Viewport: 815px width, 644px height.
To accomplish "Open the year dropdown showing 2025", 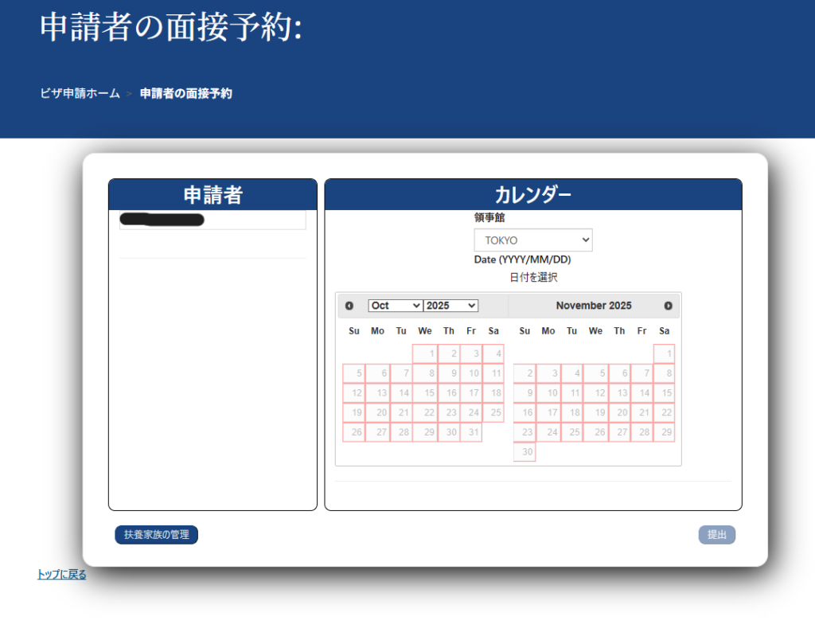I will (x=450, y=306).
